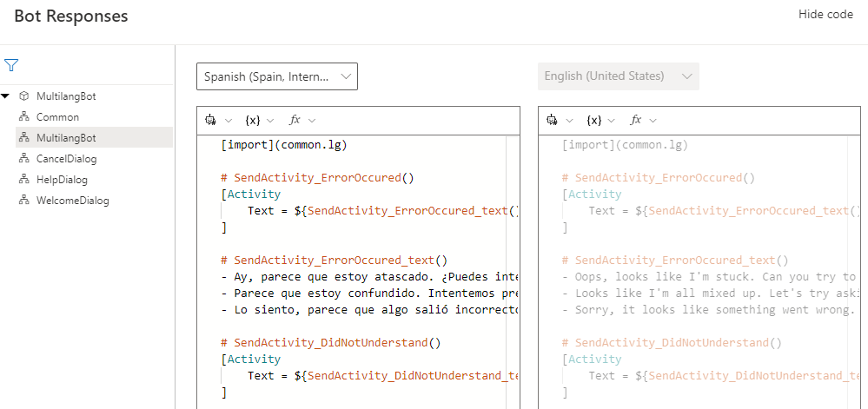This screenshot has height=409, width=868.
Task: Click the 'Oops, looks like I'm stuck' line
Action: [x=711, y=277]
